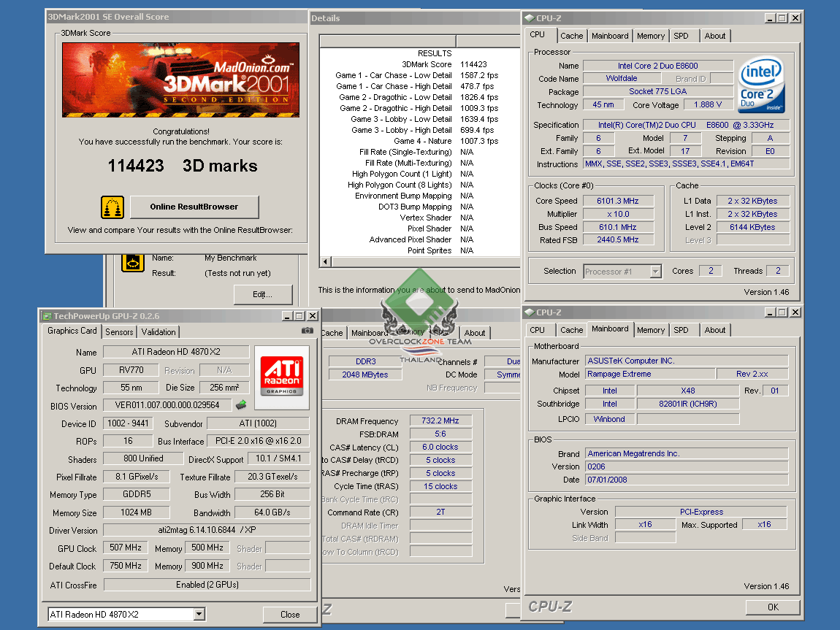Image resolution: width=840 pixels, height=630 pixels.
Task: Click the Code Name Wolfdale value
Action: pyautogui.click(x=622, y=78)
